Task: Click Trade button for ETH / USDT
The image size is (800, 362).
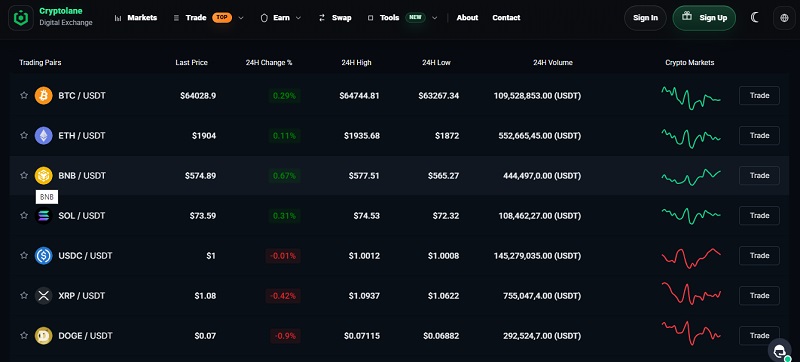Action: point(759,136)
